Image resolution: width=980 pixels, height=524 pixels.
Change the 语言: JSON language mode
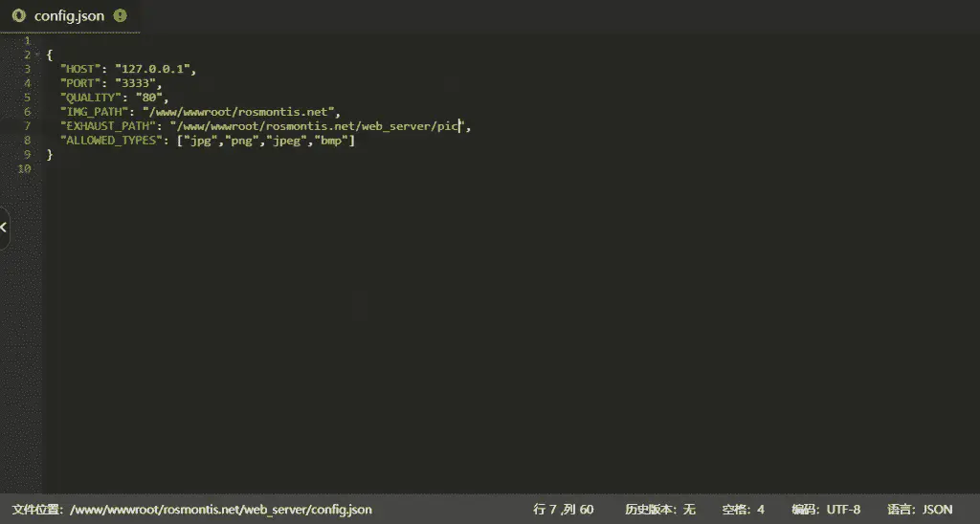click(x=920, y=510)
